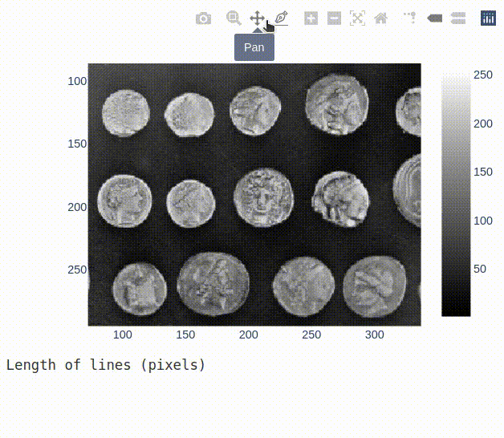Click the y-axis tick label 100
The height and width of the screenshot is (438, 504).
(77, 81)
